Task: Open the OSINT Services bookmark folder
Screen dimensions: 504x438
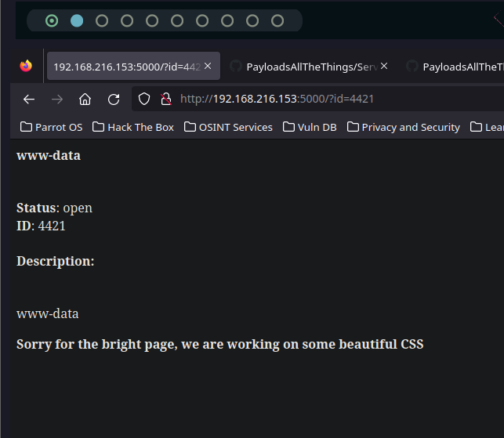Action: (228, 127)
